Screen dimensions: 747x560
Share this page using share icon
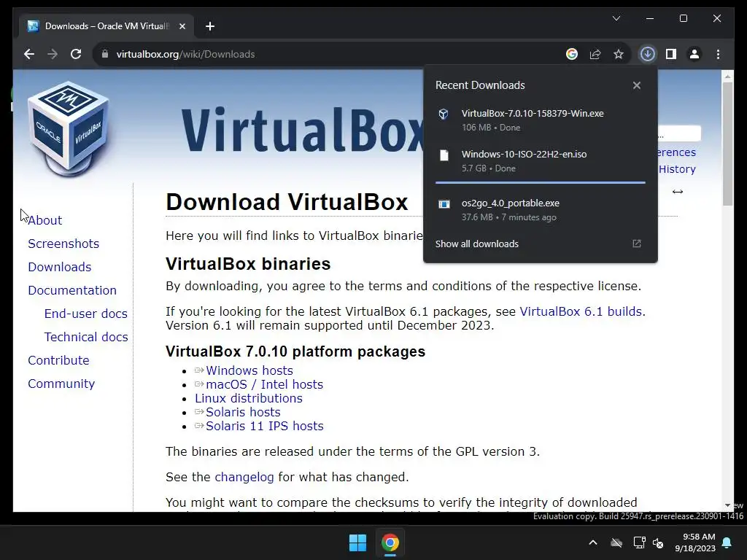click(x=595, y=54)
